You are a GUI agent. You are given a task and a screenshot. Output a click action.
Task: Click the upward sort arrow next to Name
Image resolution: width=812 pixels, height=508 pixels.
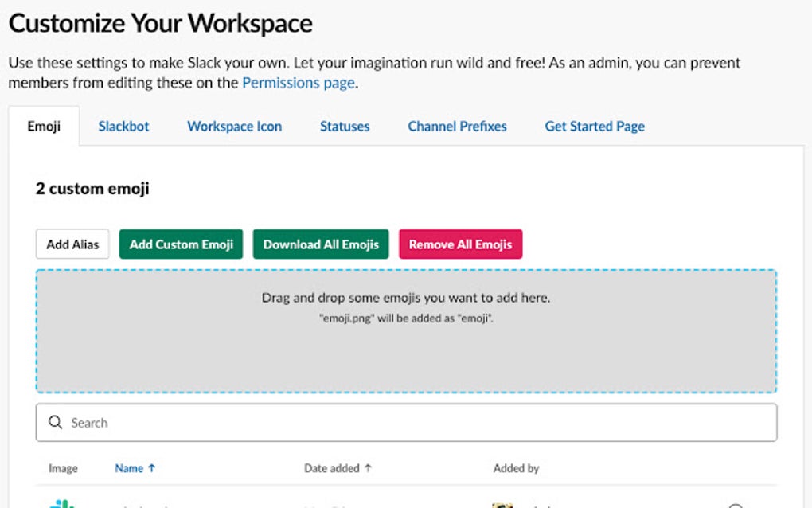(x=152, y=468)
